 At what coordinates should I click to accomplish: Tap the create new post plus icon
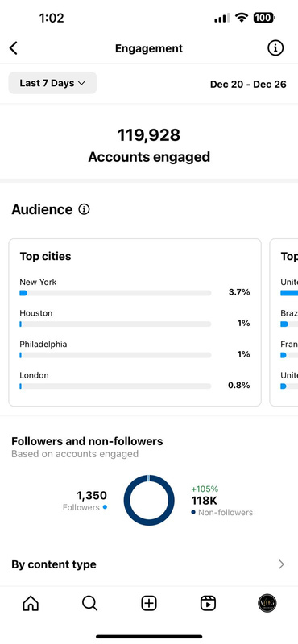[x=149, y=603]
